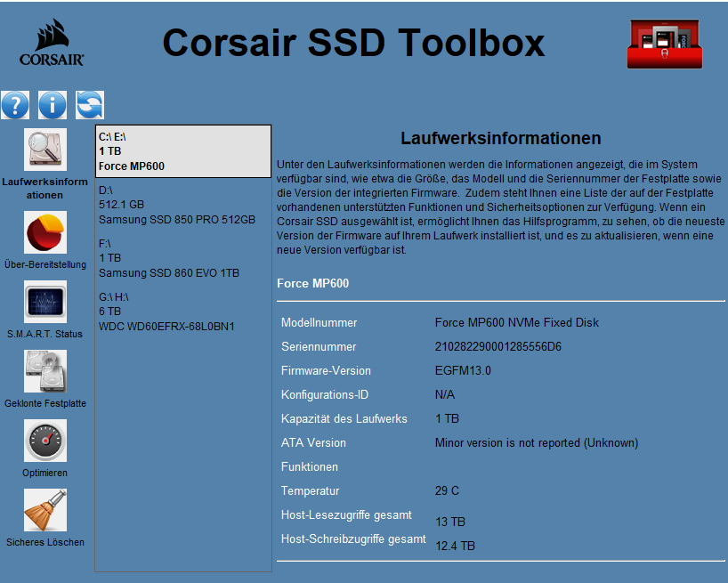Screen dimensions: 728x583
Task: Click the 12.4 TB host writes value
Action: pyautogui.click(x=456, y=546)
